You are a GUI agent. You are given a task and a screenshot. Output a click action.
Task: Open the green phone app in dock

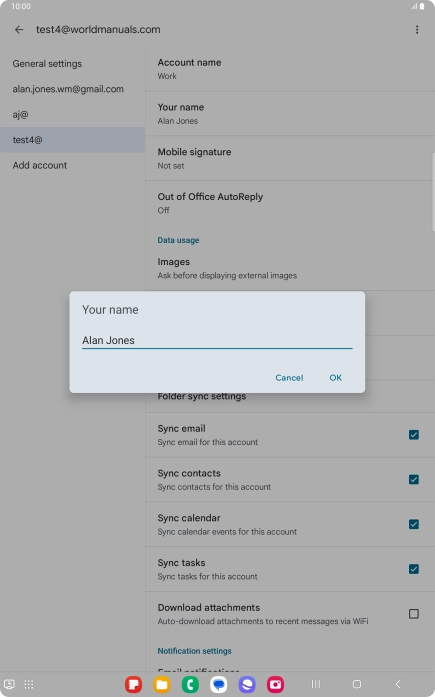point(190,684)
